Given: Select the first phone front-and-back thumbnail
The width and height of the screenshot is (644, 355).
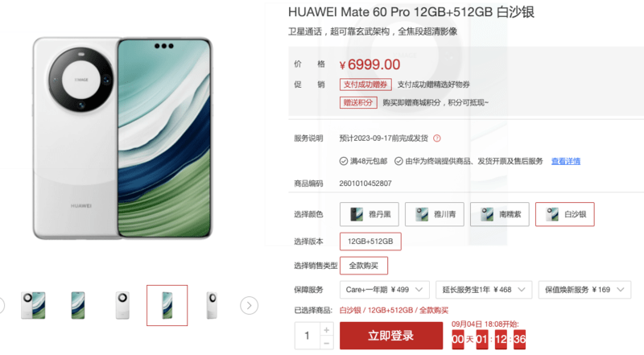Looking at the screenshot, I should coord(33,305).
